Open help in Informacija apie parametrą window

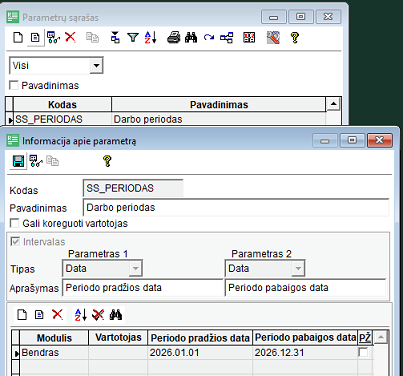pos(107,161)
